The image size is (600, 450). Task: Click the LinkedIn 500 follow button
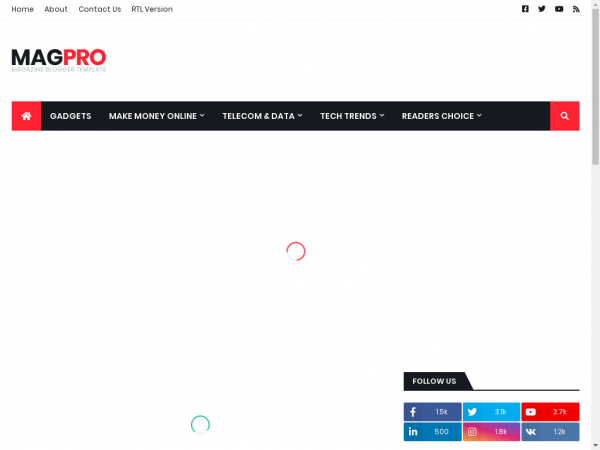[432, 432]
